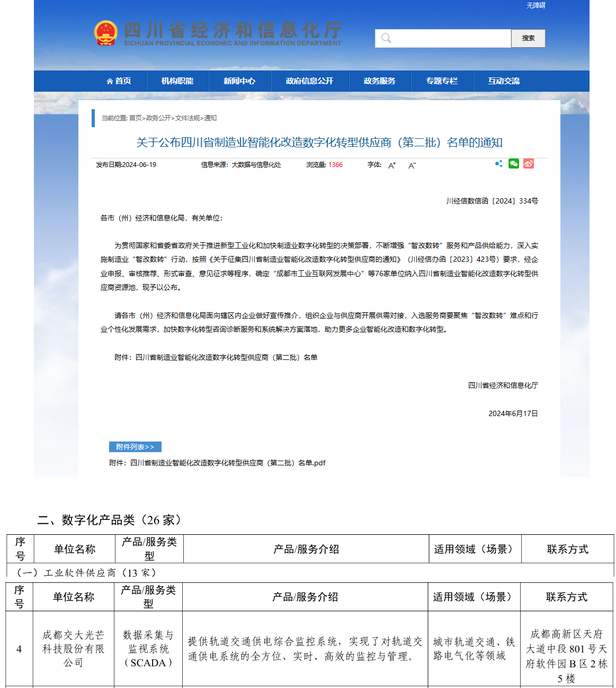Click the magnifier icon in search box
Image resolution: width=616 pixels, height=688 pixels.
click(386, 38)
